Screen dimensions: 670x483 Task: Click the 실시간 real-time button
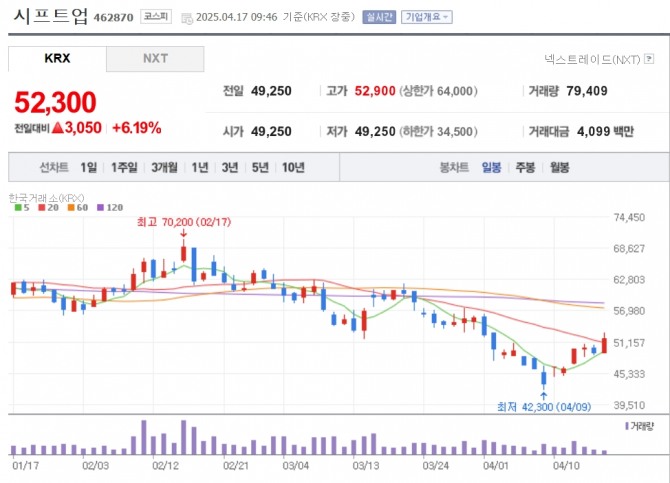379,17
